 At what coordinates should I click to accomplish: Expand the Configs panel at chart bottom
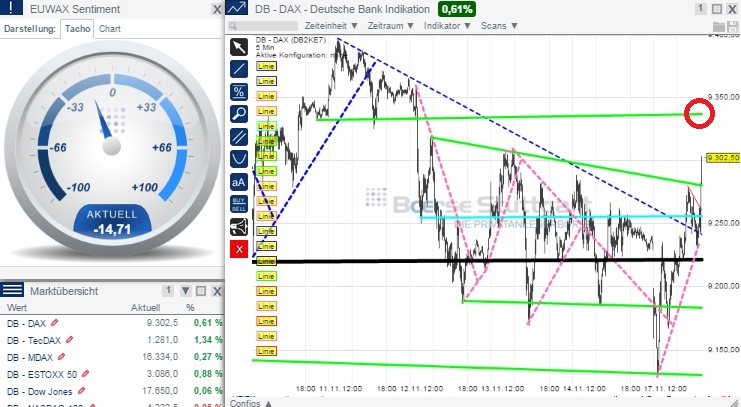[x=250, y=403]
